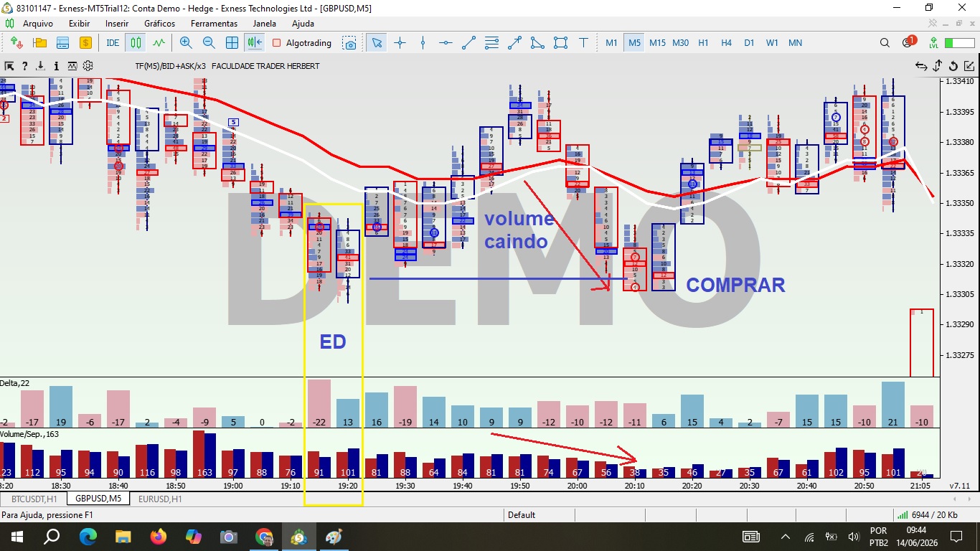Image resolution: width=980 pixels, height=551 pixels.
Task: Toggle chart auto-scroll to latest bar
Action: coord(255,43)
